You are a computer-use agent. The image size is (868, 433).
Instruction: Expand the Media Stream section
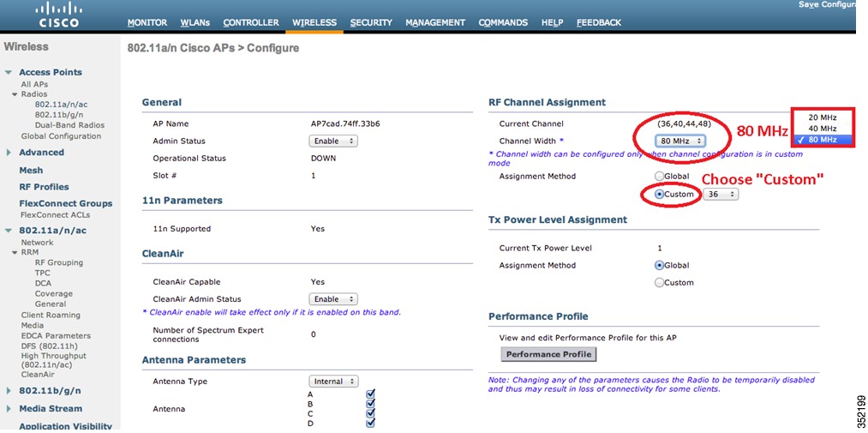click(x=9, y=409)
